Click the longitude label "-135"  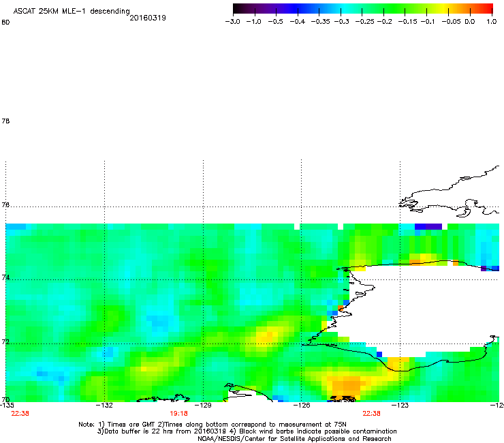[x=7, y=405]
